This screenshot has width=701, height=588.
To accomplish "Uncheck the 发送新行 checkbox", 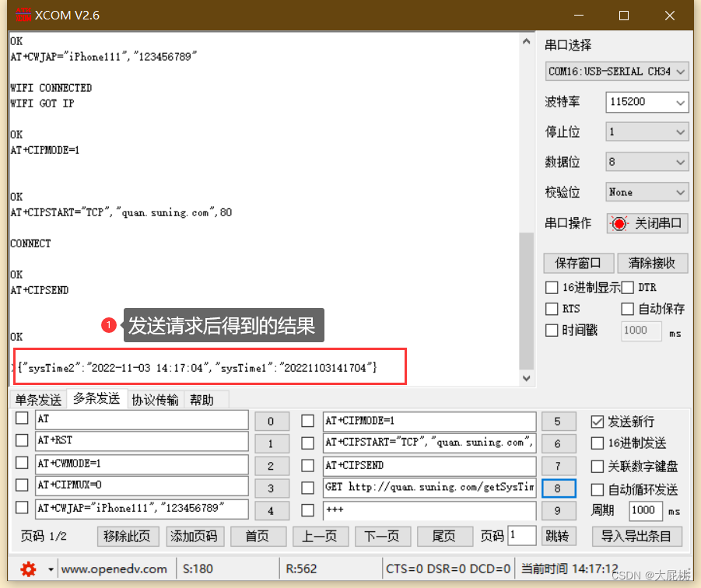I will pos(598,422).
